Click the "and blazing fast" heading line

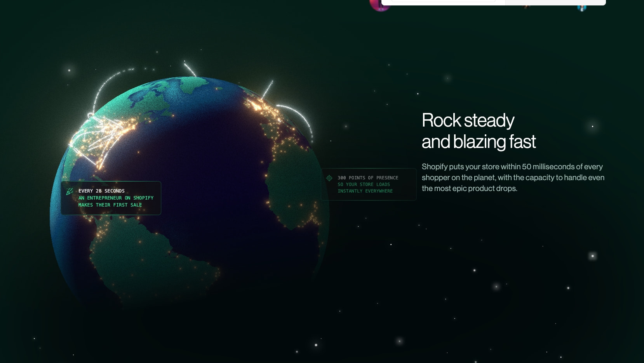coord(479,142)
